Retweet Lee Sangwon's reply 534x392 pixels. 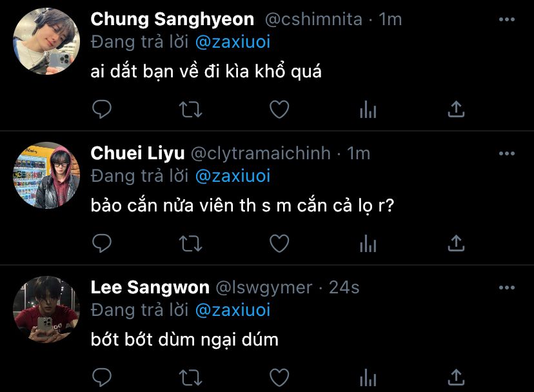pos(190,377)
